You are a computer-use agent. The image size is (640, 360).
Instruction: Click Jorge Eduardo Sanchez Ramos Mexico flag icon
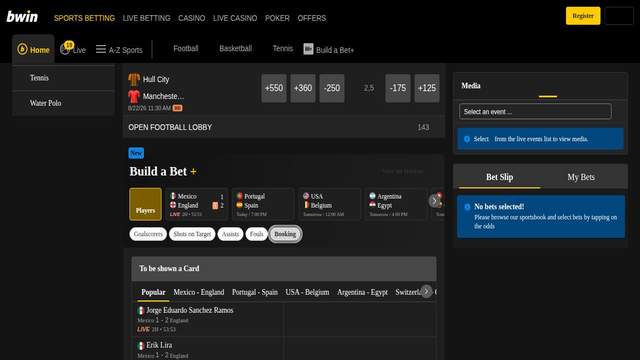tap(141, 311)
